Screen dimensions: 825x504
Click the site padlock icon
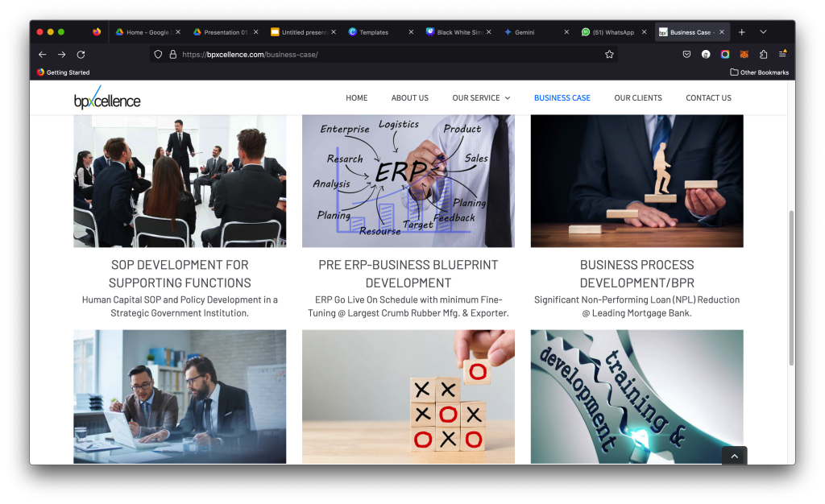pos(172,55)
